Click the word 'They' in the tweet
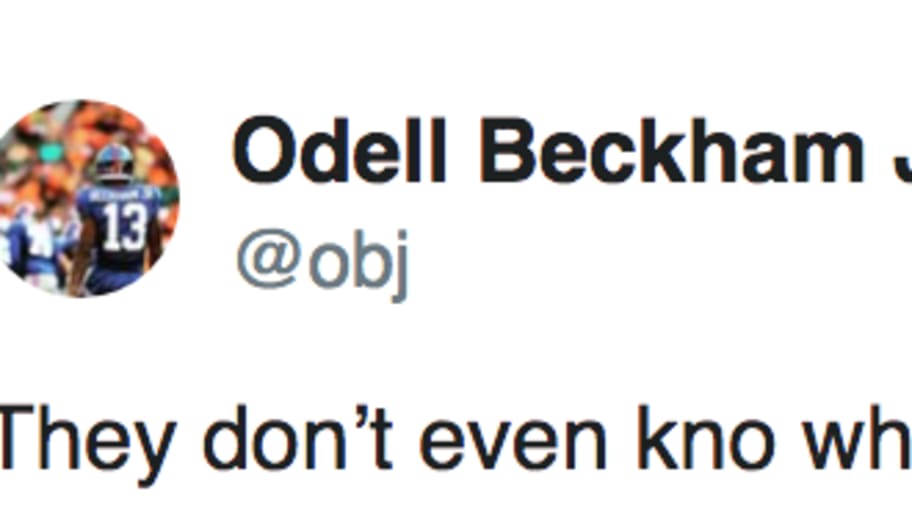 (x=87, y=445)
